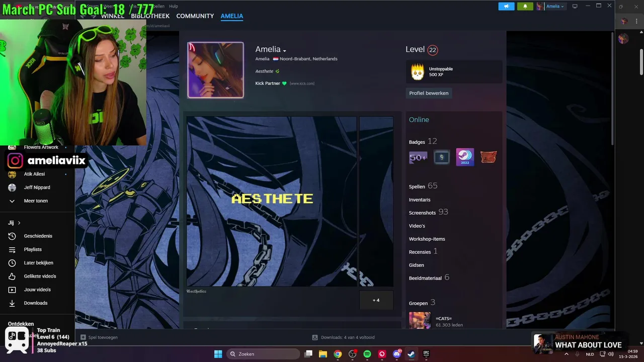The image size is (644, 362).
Task: Open OBS Studio from the taskbar
Action: 352,354
